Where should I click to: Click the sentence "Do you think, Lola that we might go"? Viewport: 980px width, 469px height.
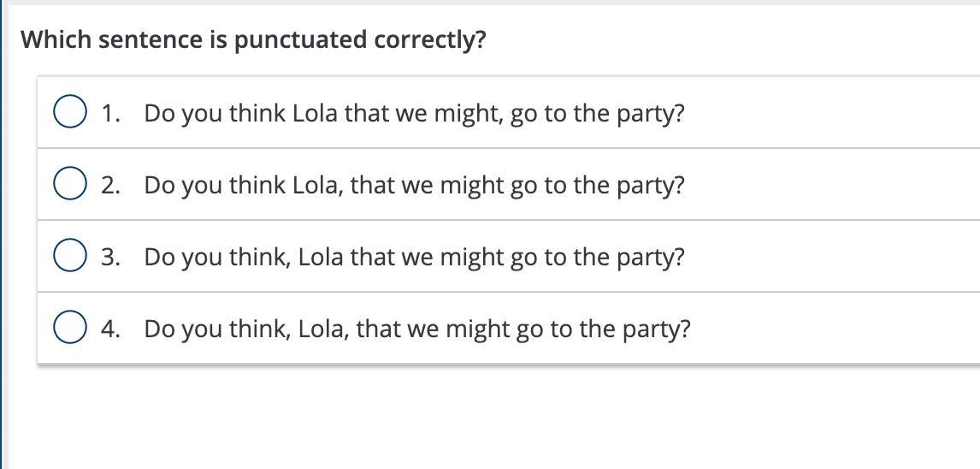(x=414, y=258)
